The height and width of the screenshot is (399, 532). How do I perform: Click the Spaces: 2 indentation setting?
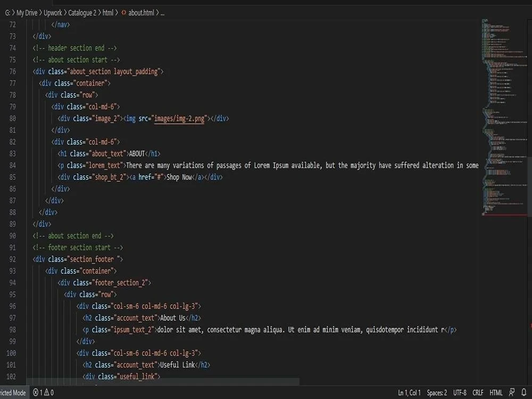[436, 393]
